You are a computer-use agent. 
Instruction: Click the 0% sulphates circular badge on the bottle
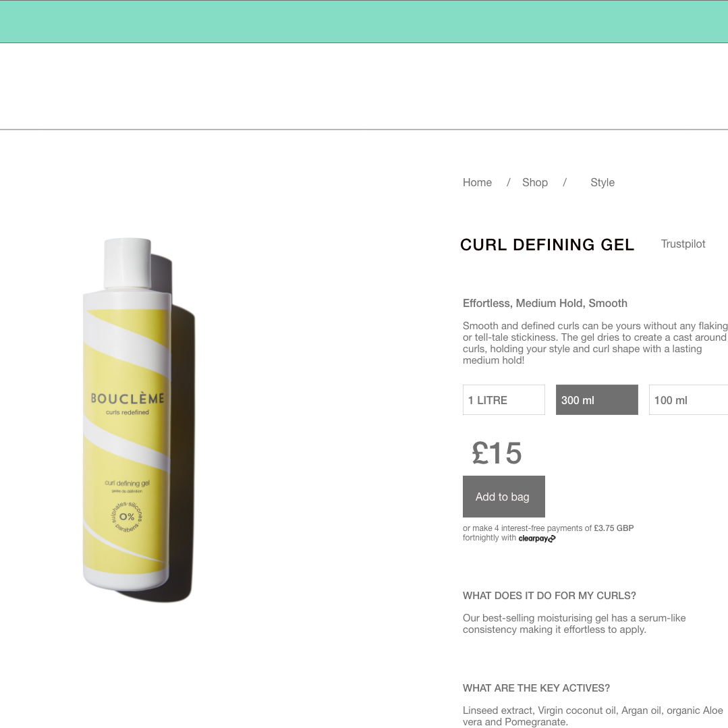click(127, 517)
